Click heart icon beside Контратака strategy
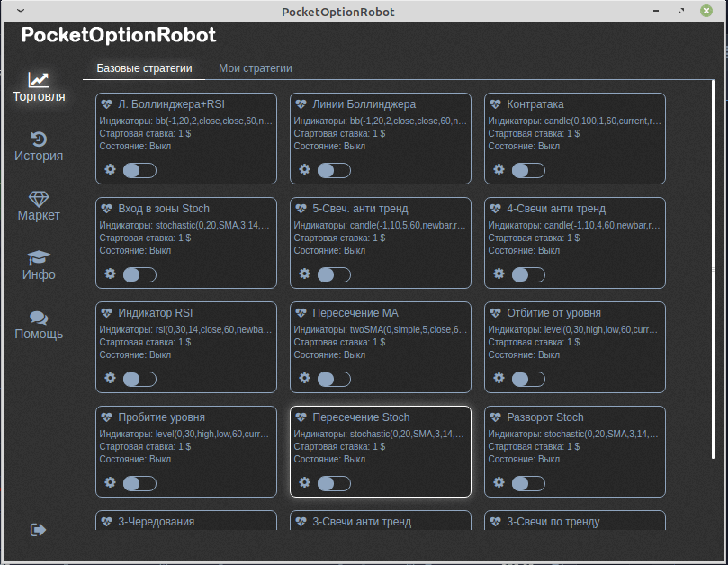Screen dimensions: 728x565 coord(495,104)
